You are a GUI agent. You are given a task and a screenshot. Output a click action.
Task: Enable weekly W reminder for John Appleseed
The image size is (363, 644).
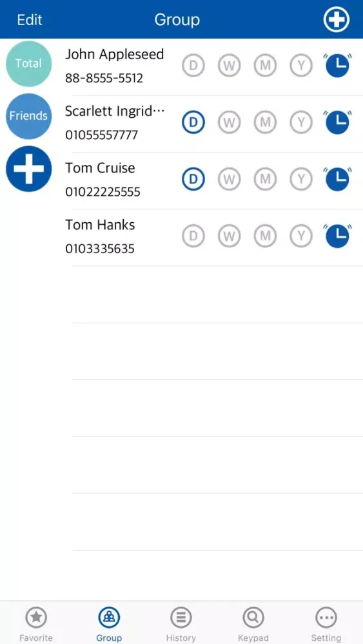point(229,66)
